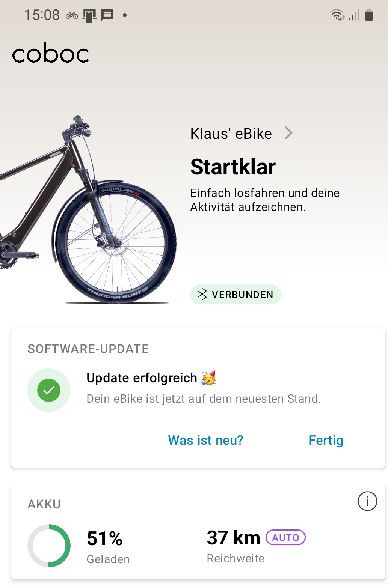The image size is (388, 588).
Task: Tap the phone battery icon in status bar
Action: [x=369, y=15]
